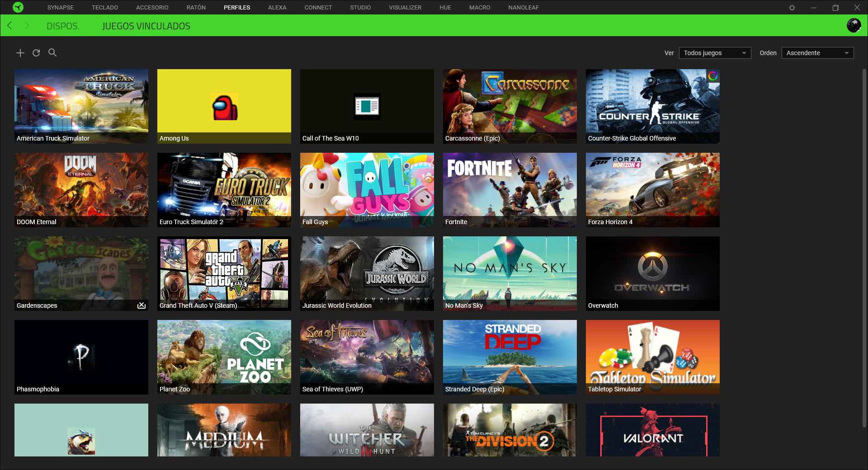This screenshot has height=470, width=868.
Task: Open the Planet Zoo game tile
Action: (224, 357)
